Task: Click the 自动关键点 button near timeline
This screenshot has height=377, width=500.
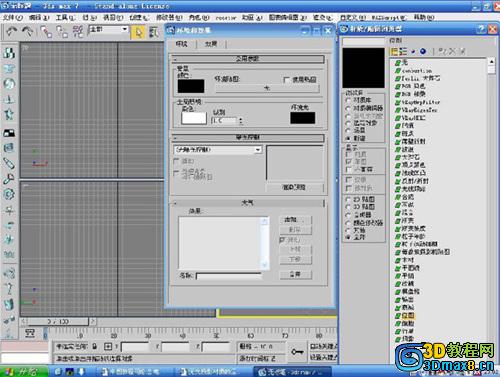Action: click(323, 347)
